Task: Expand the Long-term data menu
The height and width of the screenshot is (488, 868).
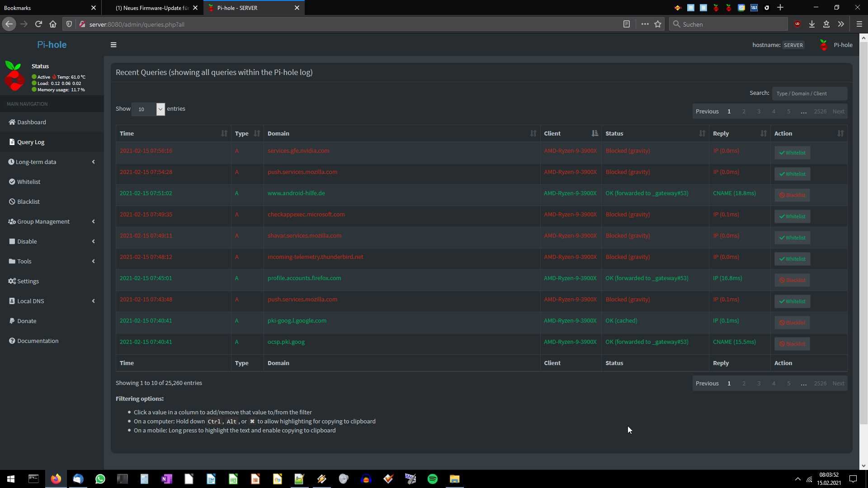Action: click(52, 162)
